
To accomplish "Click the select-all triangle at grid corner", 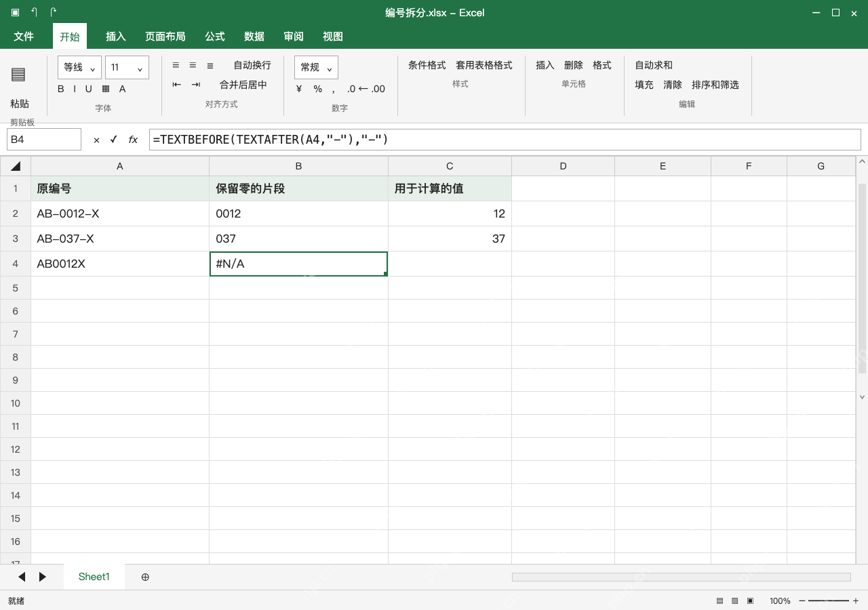I will [16, 166].
